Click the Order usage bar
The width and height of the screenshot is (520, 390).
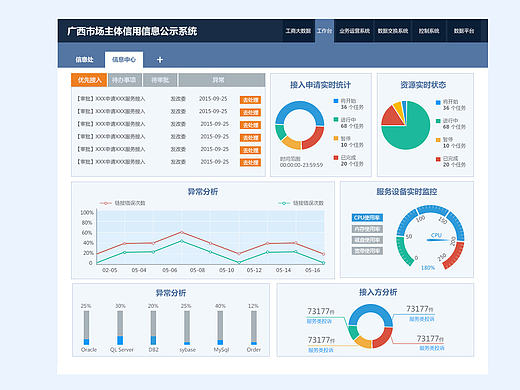[254, 328]
